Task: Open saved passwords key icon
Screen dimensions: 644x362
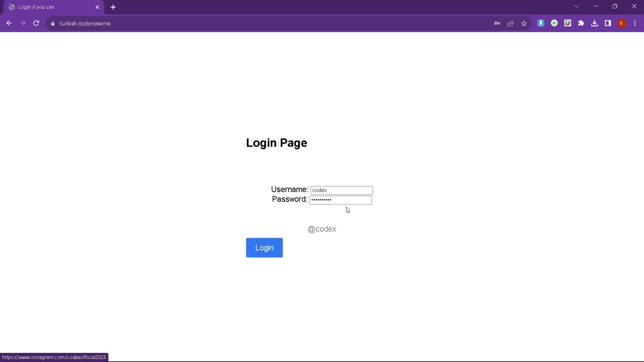Action: pyautogui.click(x=497, y=23)
